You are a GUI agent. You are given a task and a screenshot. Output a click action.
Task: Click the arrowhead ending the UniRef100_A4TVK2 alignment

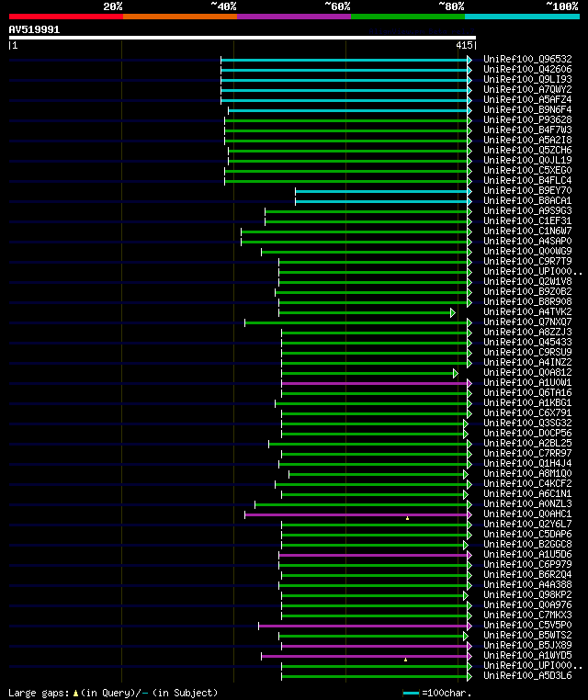453,313
